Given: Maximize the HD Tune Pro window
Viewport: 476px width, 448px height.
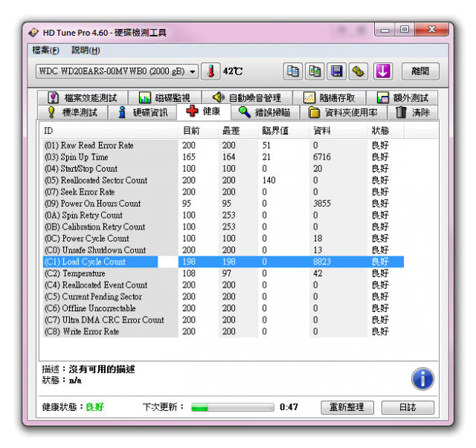Looking at the screenshot, I should pos(405,30).
